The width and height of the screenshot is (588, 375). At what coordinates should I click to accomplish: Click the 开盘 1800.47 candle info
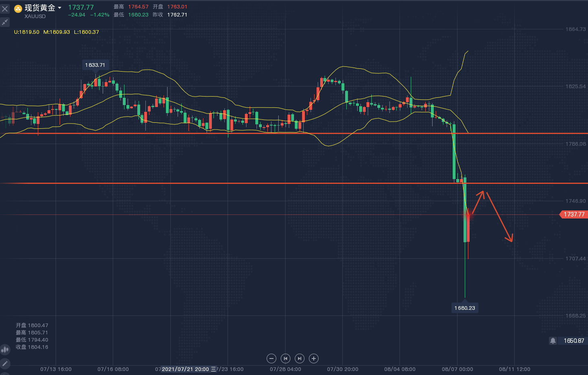(x=32, y=326)
